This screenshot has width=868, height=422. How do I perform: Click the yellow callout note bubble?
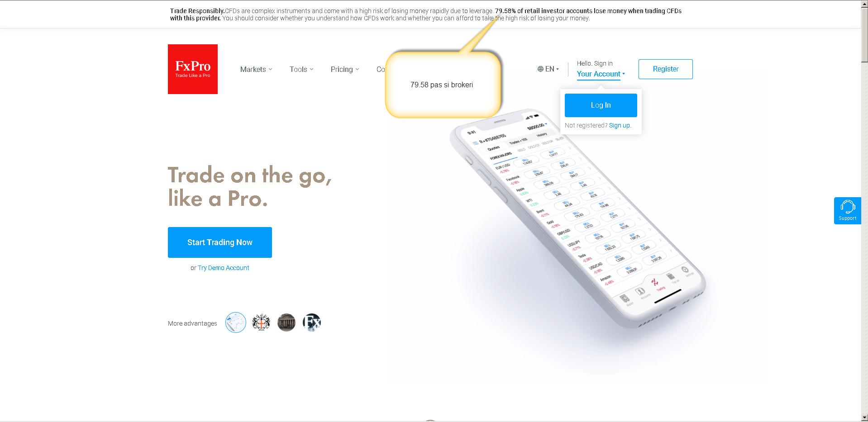(x=443, y=85)
